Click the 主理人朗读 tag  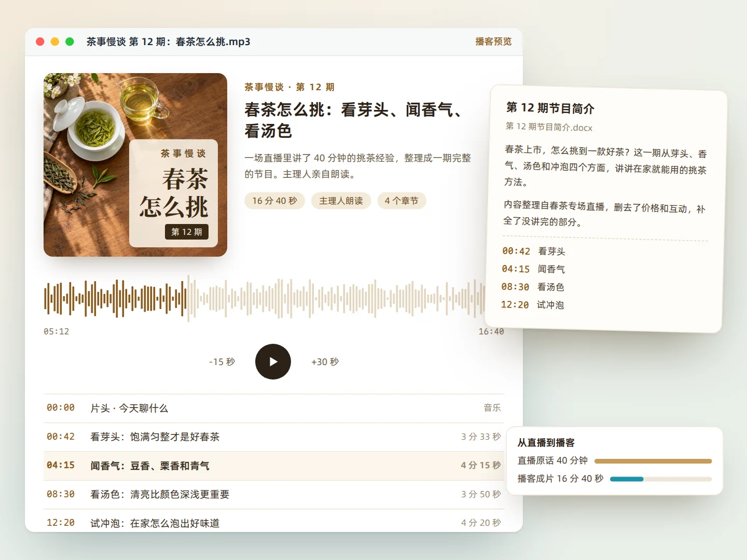[x=341, y=201]
